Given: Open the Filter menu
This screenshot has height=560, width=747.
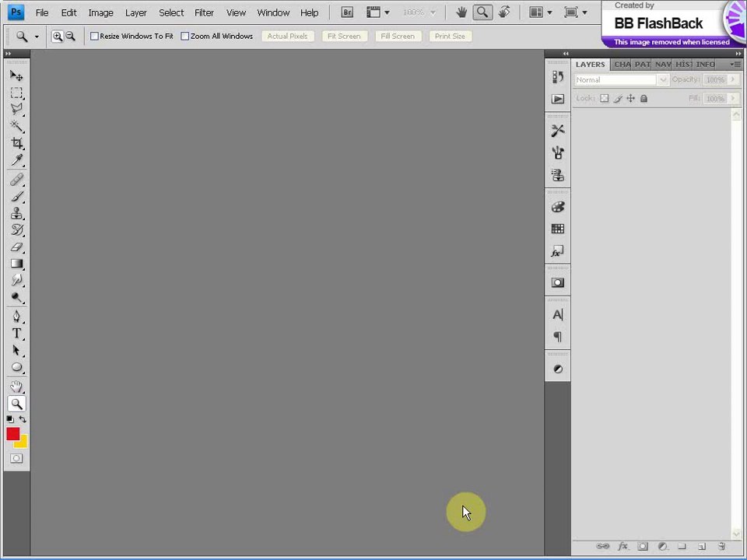Looking at the screenshot, I should point(204,13).
